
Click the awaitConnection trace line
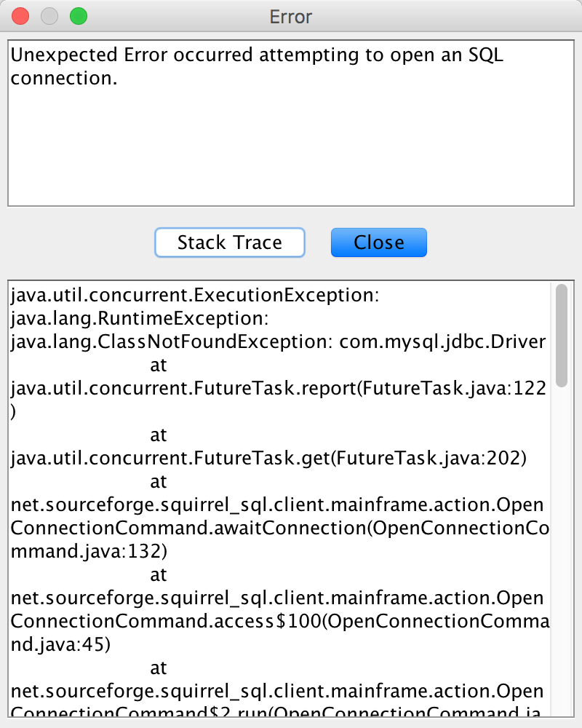click(276, 529)
